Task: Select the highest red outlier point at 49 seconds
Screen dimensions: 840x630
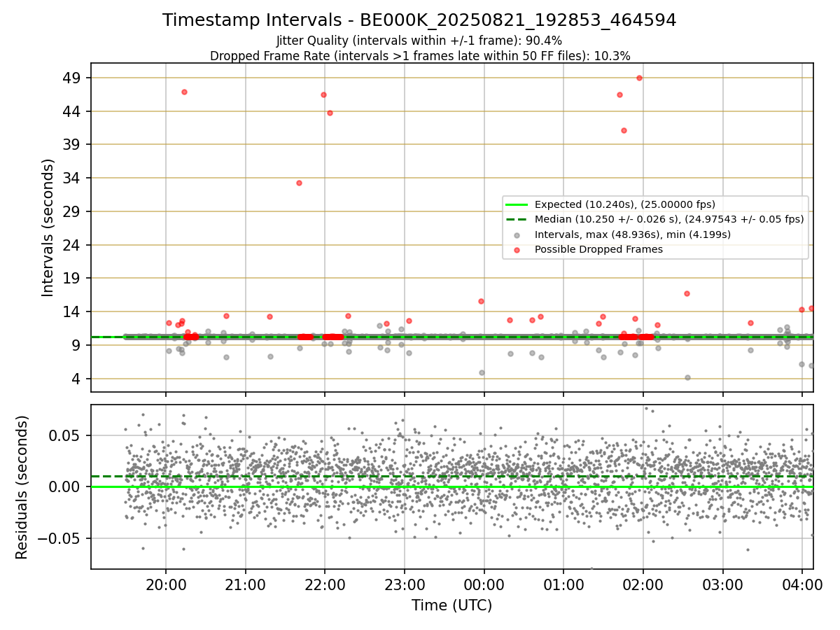Action: point(639,78)
